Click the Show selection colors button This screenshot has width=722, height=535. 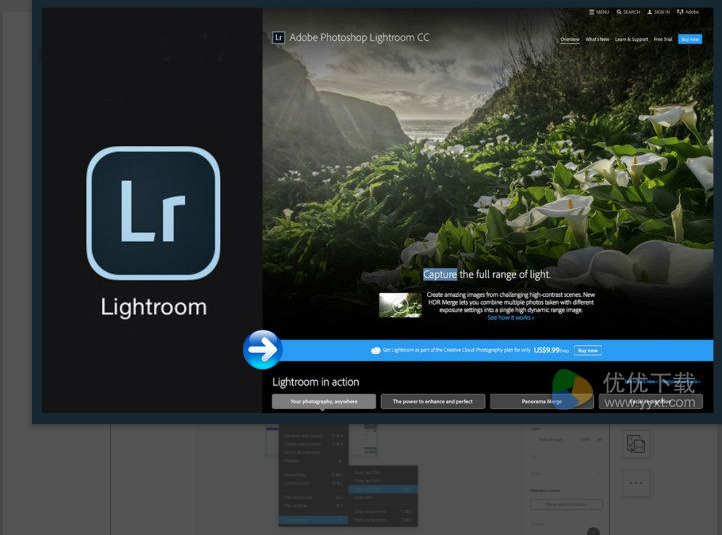pos(566,505)
